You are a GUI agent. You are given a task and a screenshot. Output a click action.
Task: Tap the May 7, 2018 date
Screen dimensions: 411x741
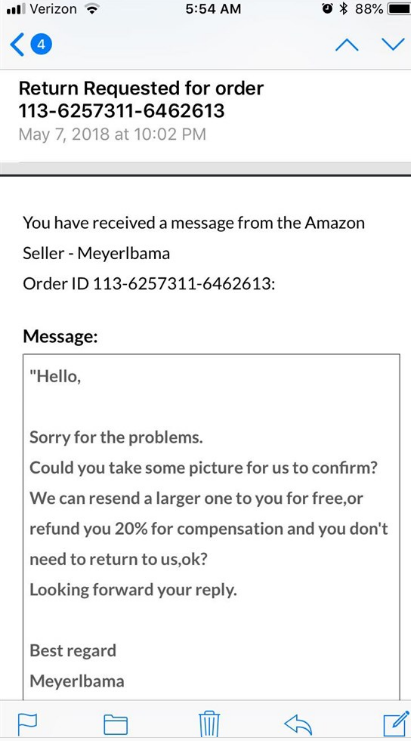pos(112,134)
